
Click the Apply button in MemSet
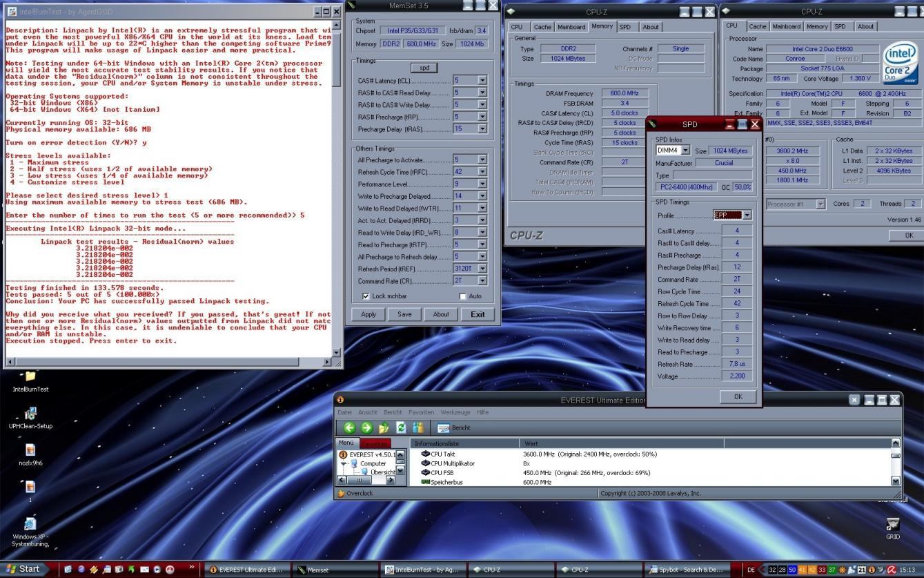click(x=368, y=314)
